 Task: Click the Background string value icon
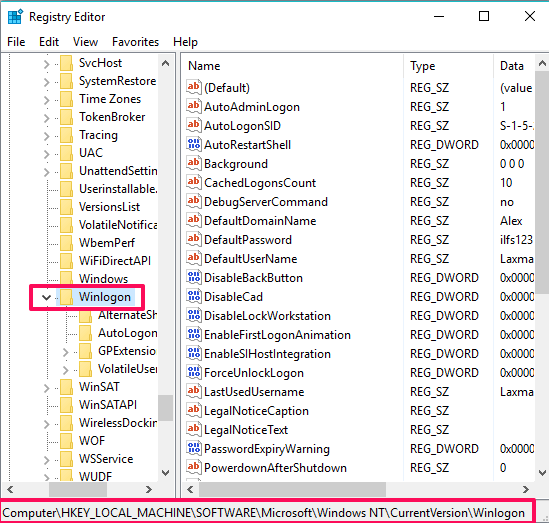(193, 163)
